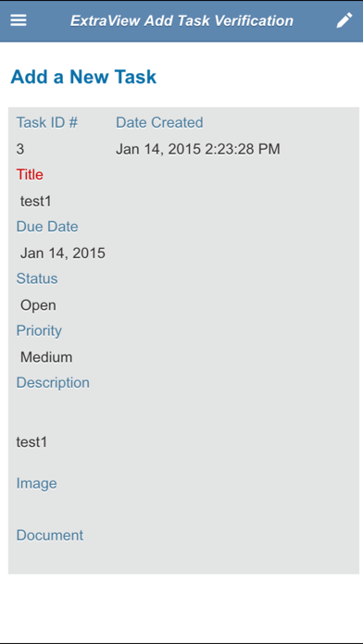Tap the Task ID # label
Screen dimensions: 363x644
point(47,122)
